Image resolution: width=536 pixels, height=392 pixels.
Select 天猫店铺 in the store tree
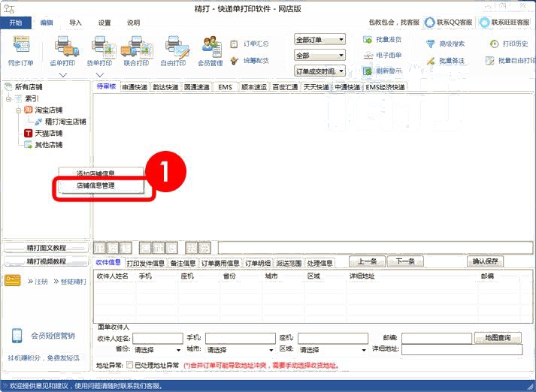tap(48, 133)
